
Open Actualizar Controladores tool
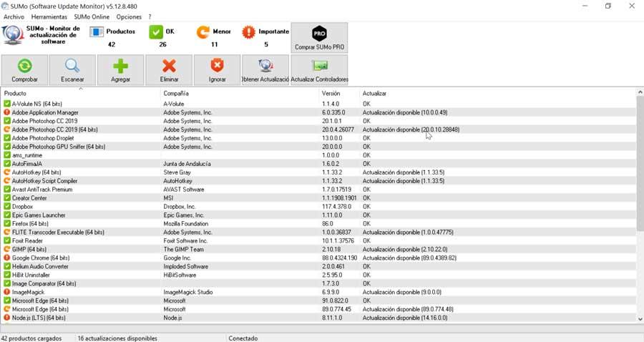(319, 69)
